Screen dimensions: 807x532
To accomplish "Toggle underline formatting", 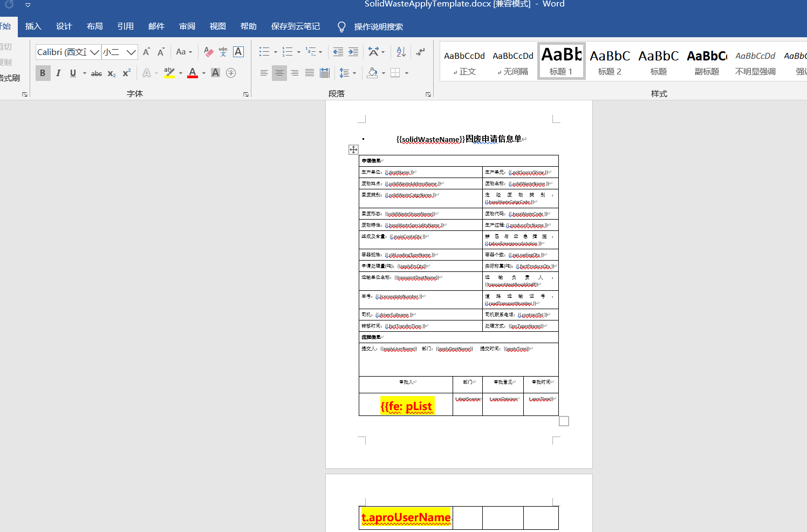I will click(x=73, y=73).
